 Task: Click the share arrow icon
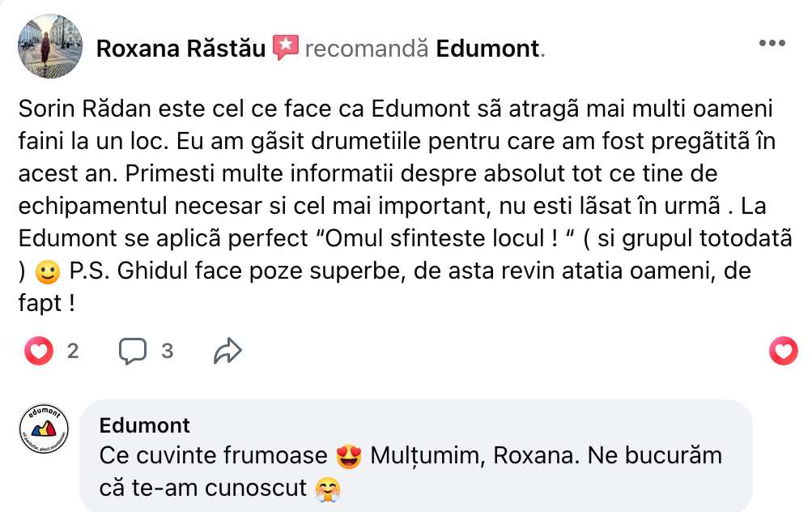(227, 351)
